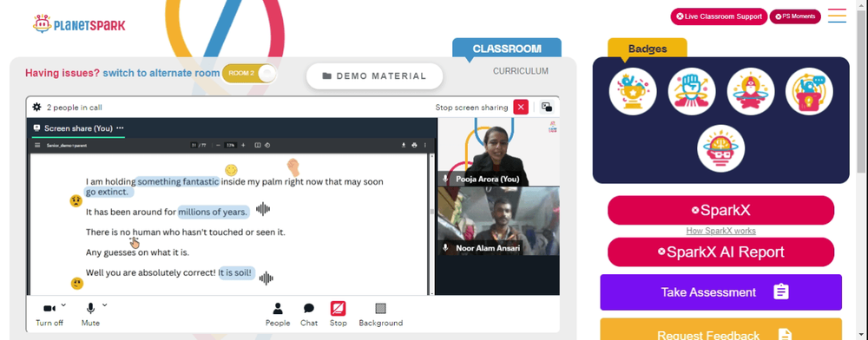Open the PDF viewer sidebar menu icon
The image size is (868, 340).
37,146
